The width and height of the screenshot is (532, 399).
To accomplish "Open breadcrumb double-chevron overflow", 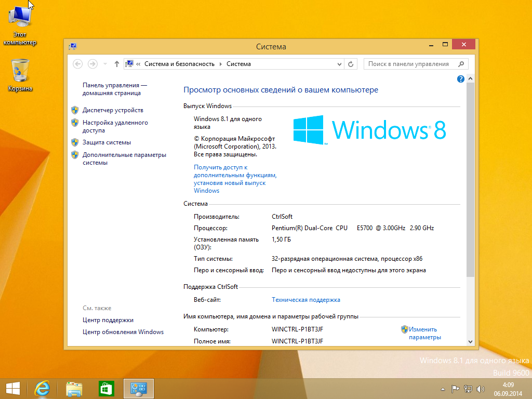I will (138, 64).
